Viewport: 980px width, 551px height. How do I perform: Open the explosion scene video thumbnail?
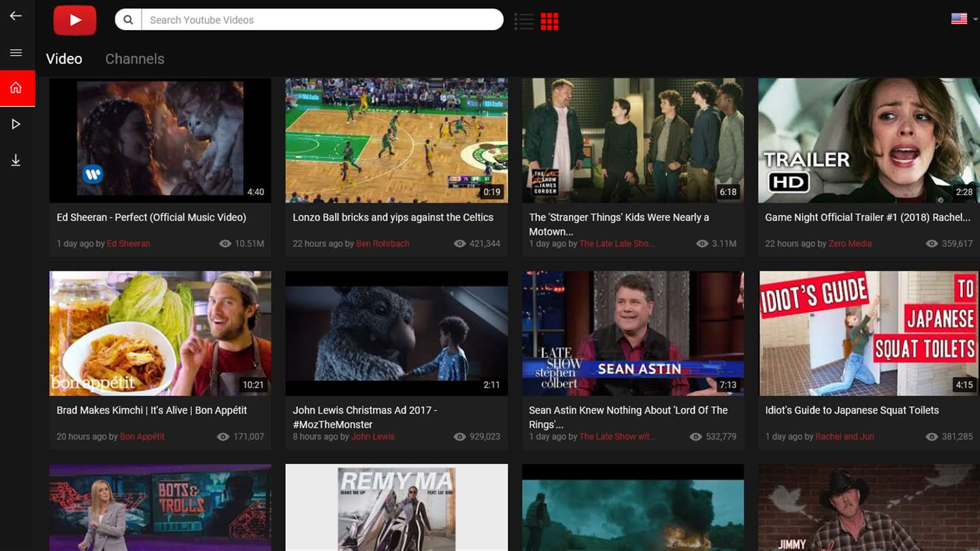pos(633,507)
